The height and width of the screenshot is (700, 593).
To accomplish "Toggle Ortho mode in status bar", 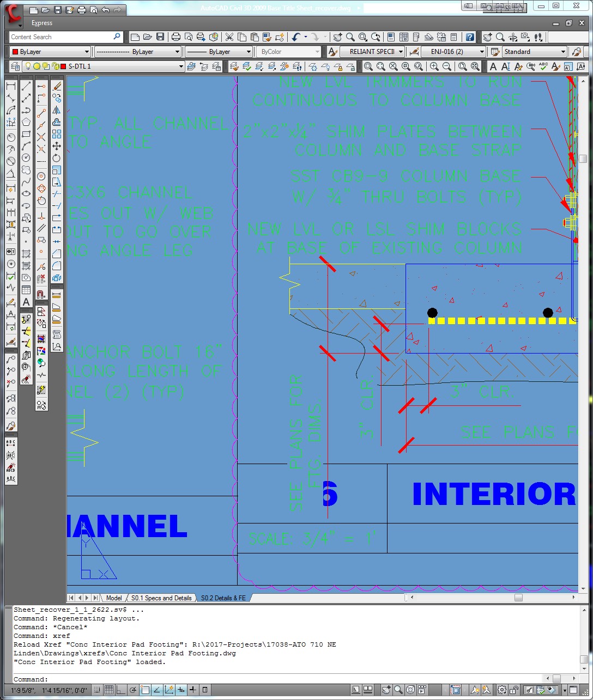I will 120,690.
